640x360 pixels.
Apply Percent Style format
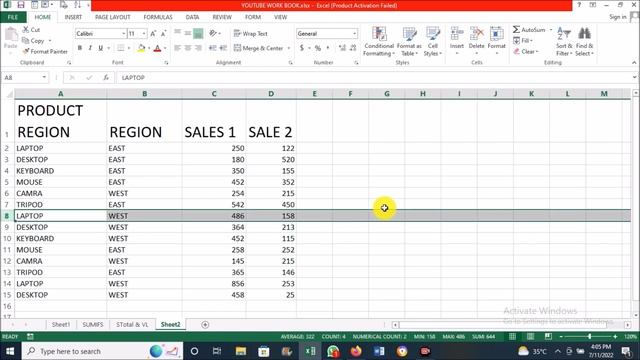point(318,48)
